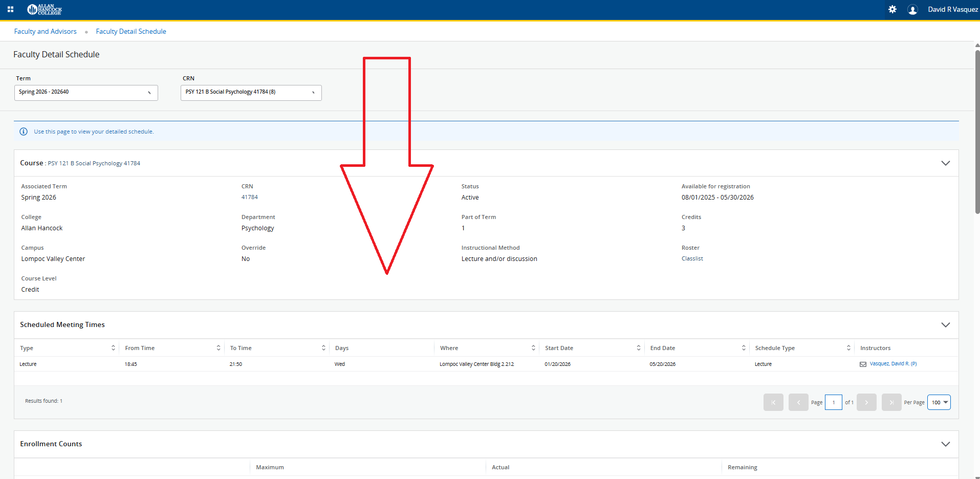Open the CRN dropdown PSY 121
The width and height of the screenshot is (980, 479).
click(x=251, y=93)
